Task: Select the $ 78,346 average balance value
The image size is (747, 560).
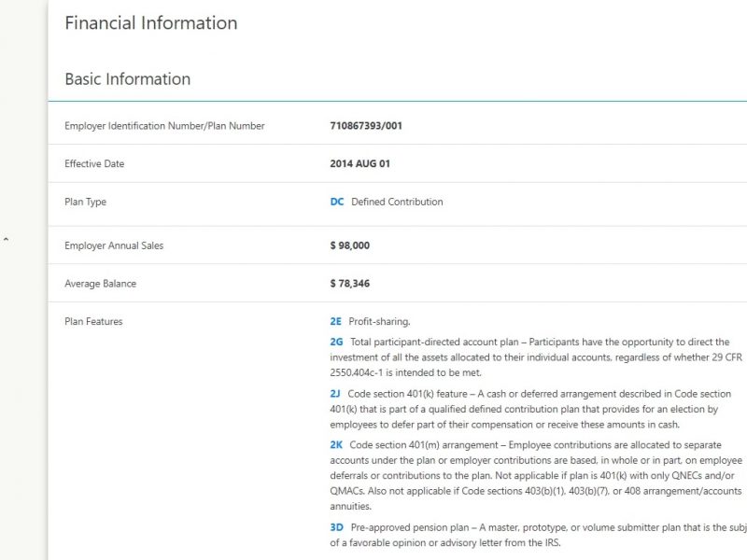Action: point(350,284)
